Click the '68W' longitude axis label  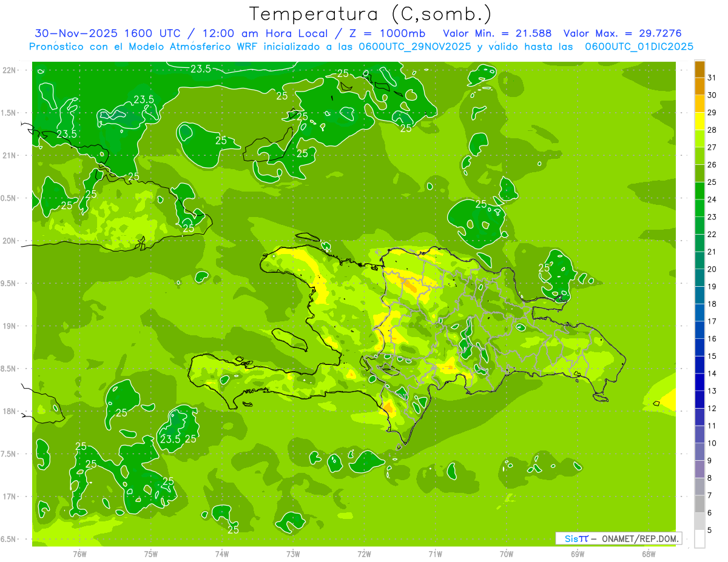click(x=649, y=554)
